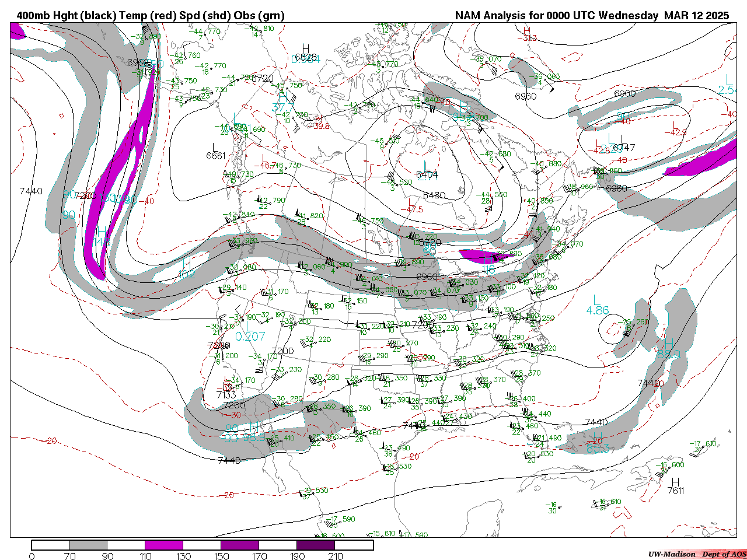Select the H 6828 high marker
The width and height of the screenshot is (747, 560).
pos(305,53)
